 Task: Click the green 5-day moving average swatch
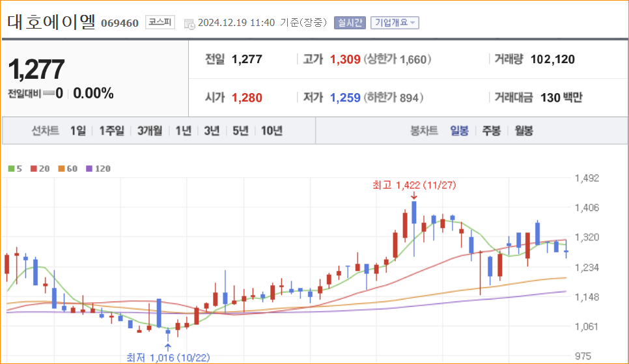[x=11, y=169]
